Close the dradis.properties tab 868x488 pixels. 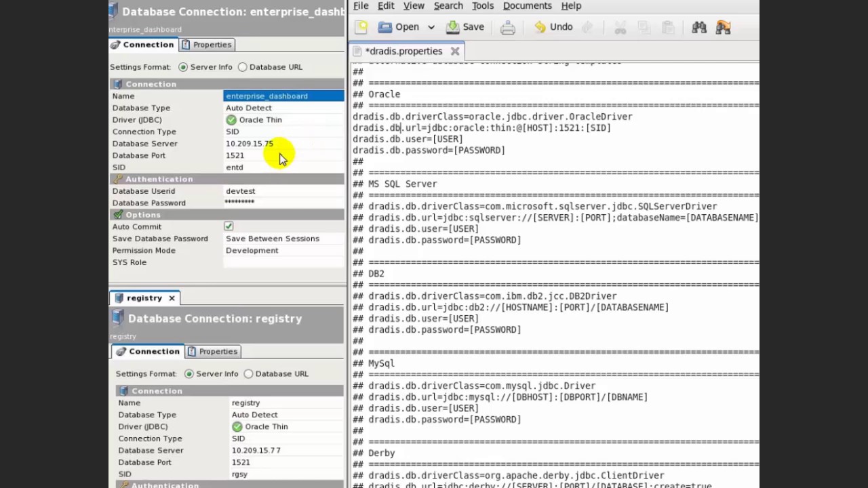(455, 51)
